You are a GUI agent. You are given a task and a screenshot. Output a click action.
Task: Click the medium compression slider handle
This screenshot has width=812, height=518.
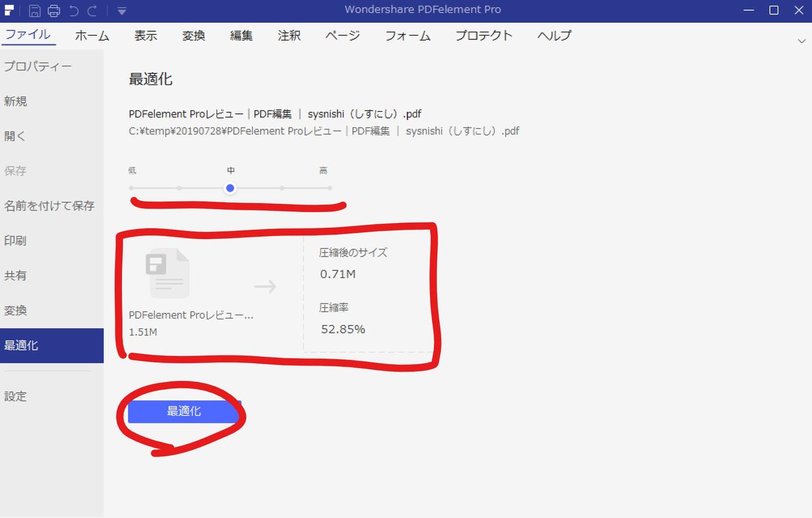point(230,188)
